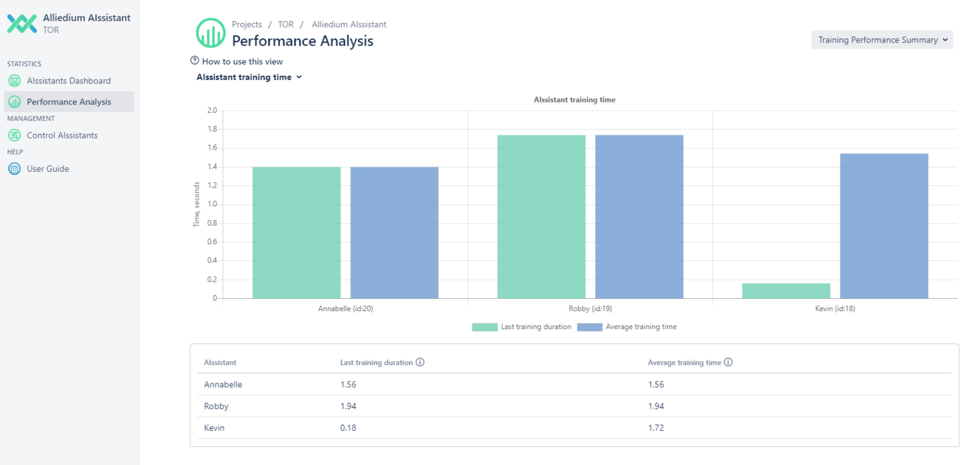Screen dimensions: 980x465
Task: Open Control Alssistants from the sidebar
Action: [x=62, y=135]
